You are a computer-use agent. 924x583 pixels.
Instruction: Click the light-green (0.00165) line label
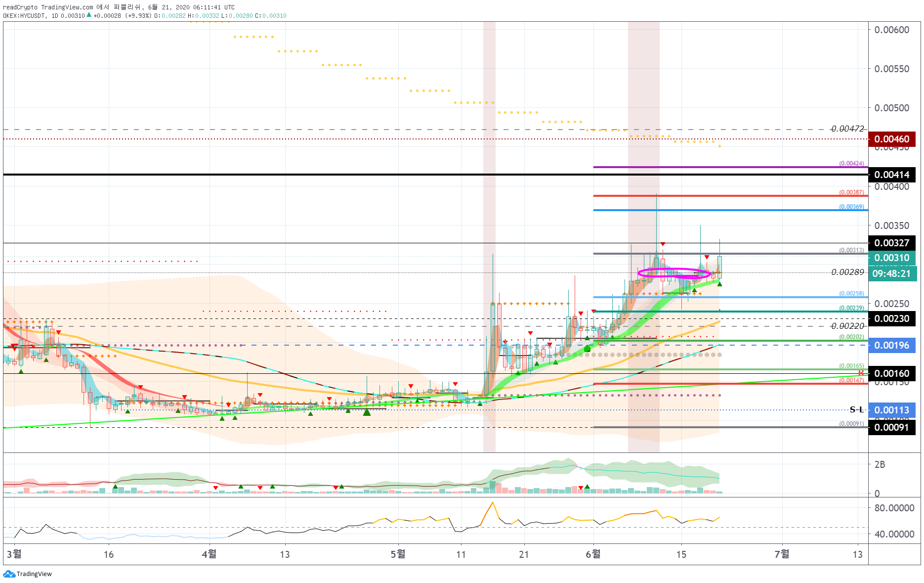pyautogui.click(x=851, y=366)
